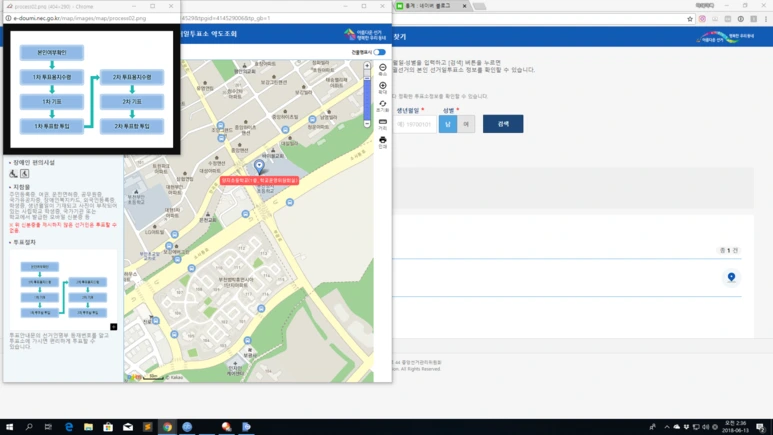Click the 본인여부확인 box in flowchart
This screenshot has width=773, height=435.
52,52
